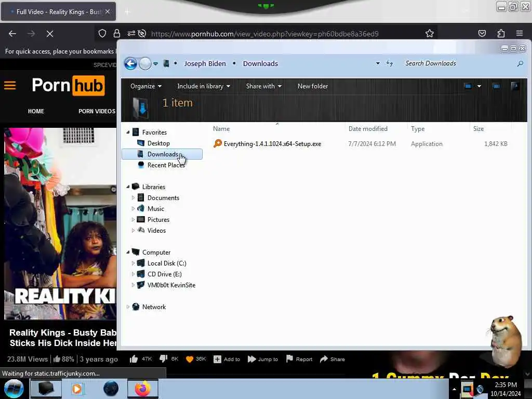
Task: Open the address bar previous locations dropdown
Action: 378,63
